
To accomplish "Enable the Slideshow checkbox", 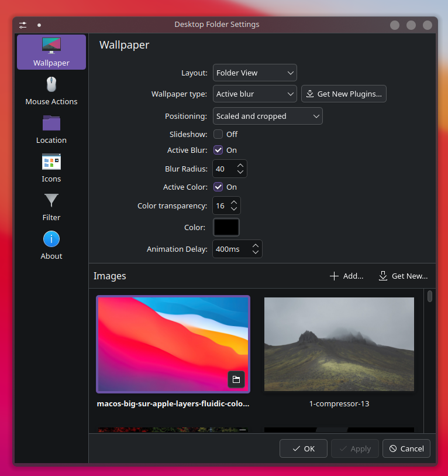I will click(218, 134).
